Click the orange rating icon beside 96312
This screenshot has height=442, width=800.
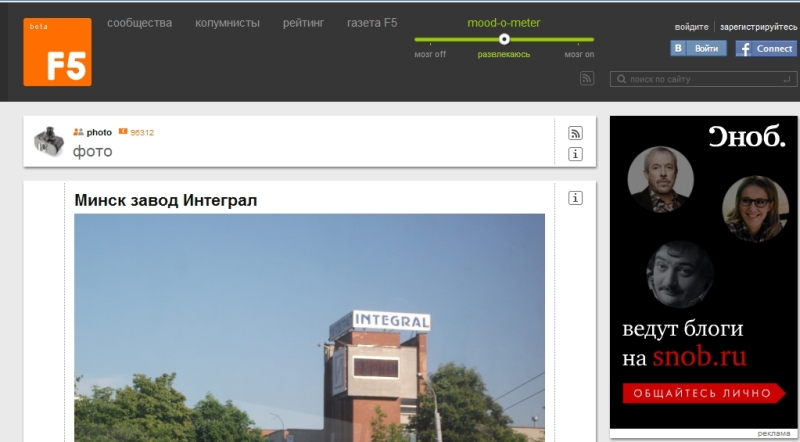[x=123, y=132]
